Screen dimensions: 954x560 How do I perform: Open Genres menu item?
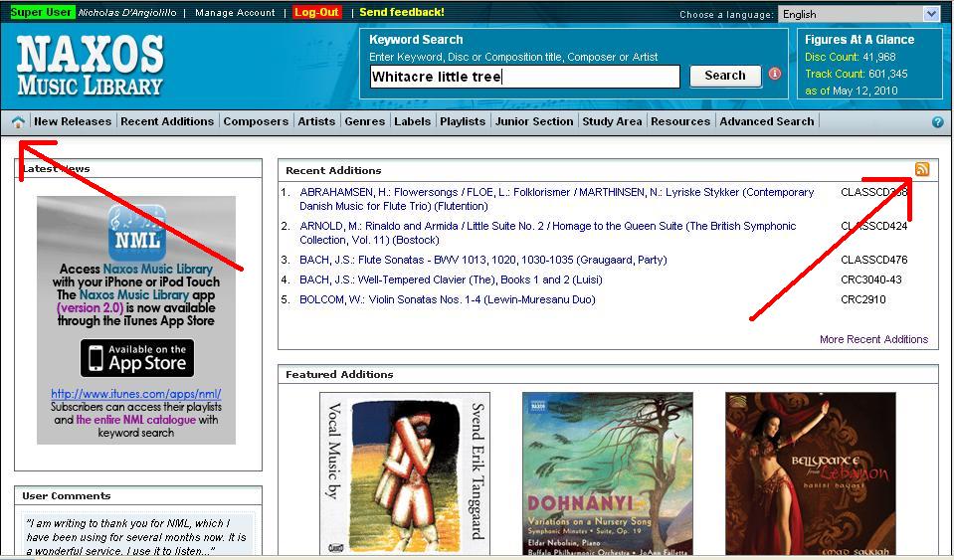(x=364, y=121)
